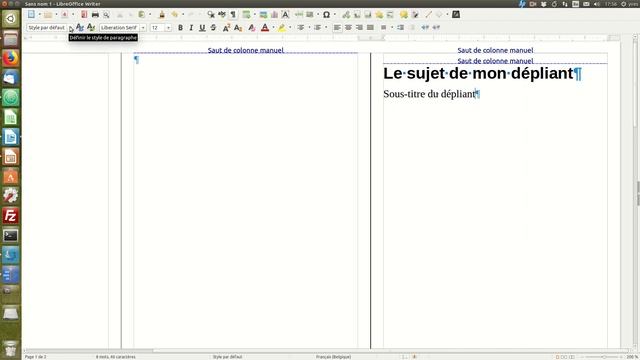This screenshot has height=360, width=640.
Task: Click the Insert text box icon
Action: (285, 15)
